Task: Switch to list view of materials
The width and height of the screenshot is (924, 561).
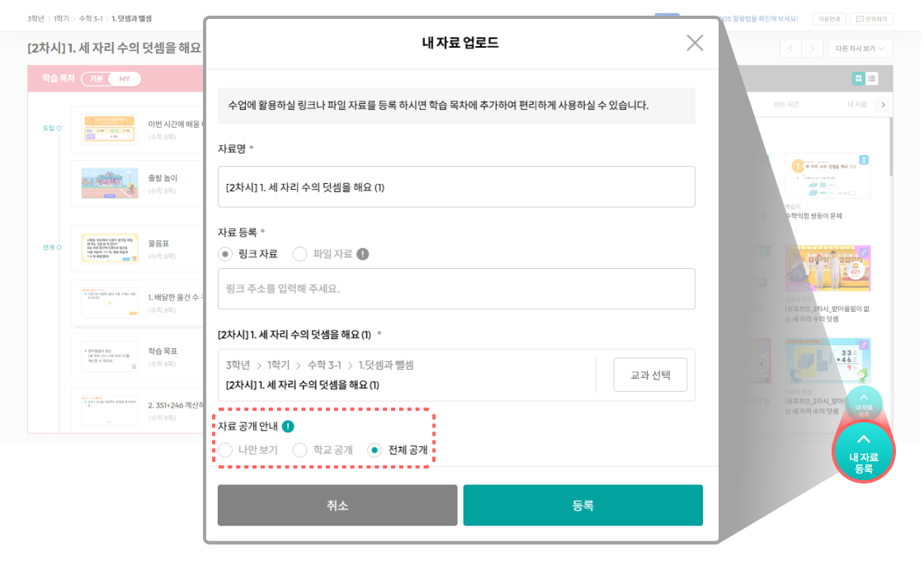Action: 872,78
